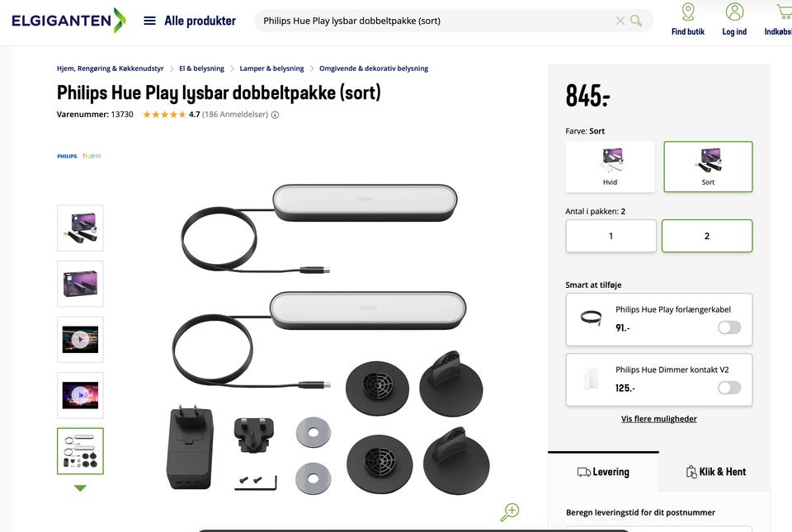
Task: Open the Alle produkter hamburger menu
Action: coord(149,21)
